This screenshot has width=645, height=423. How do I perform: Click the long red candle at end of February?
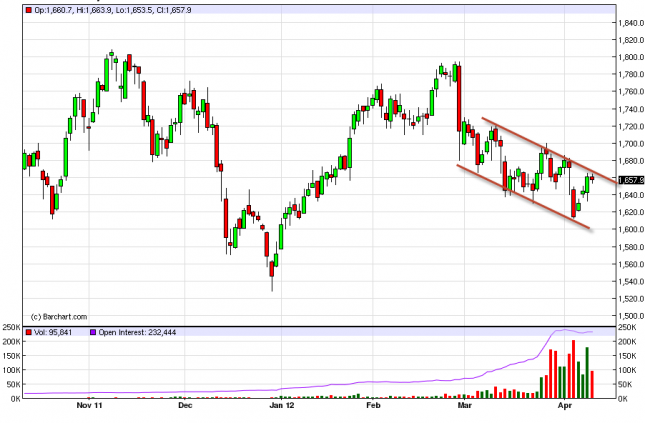click(459, 98)
